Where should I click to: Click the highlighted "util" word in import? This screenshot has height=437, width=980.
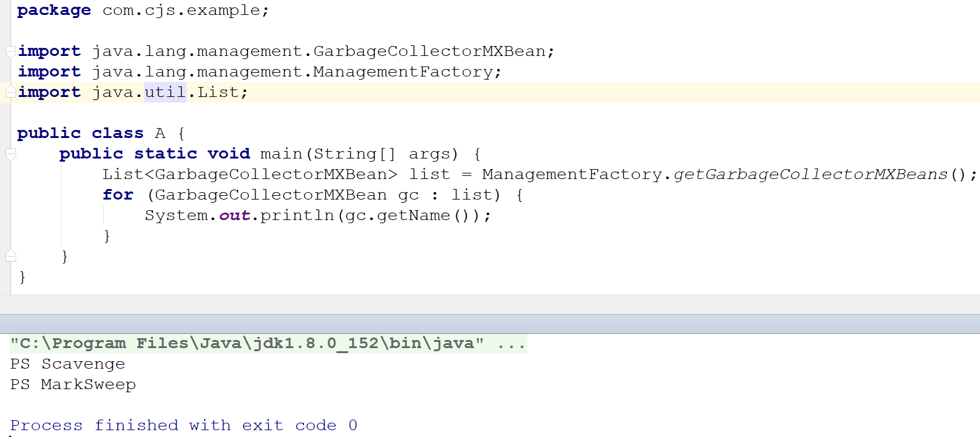coord(165,92)
